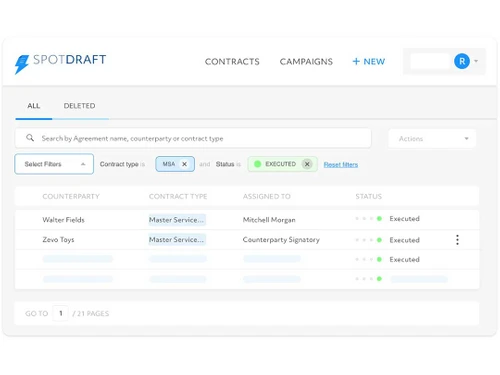500x375 pixels.
Task: Click Master Service tag for Walter Fields
Action: (x=177, y=220)
